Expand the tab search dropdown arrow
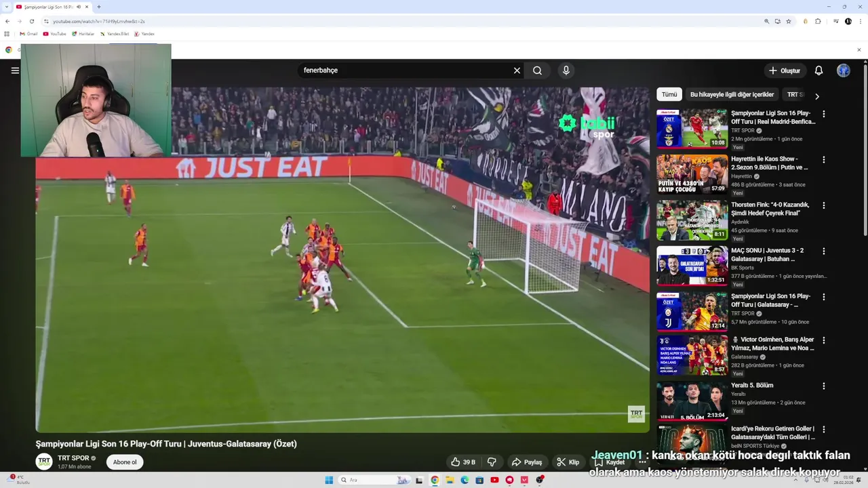This screenshot has width=868, height=488. 7,7
